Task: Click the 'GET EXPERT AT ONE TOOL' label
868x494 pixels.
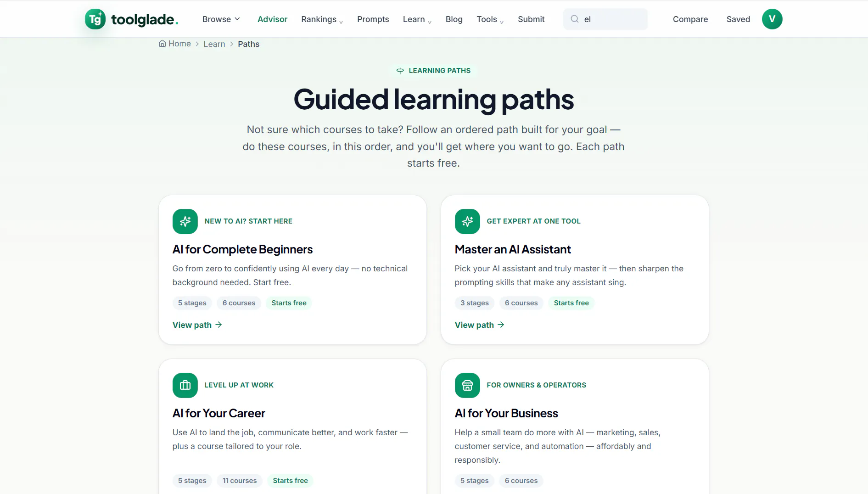Action: pos(533,221)
